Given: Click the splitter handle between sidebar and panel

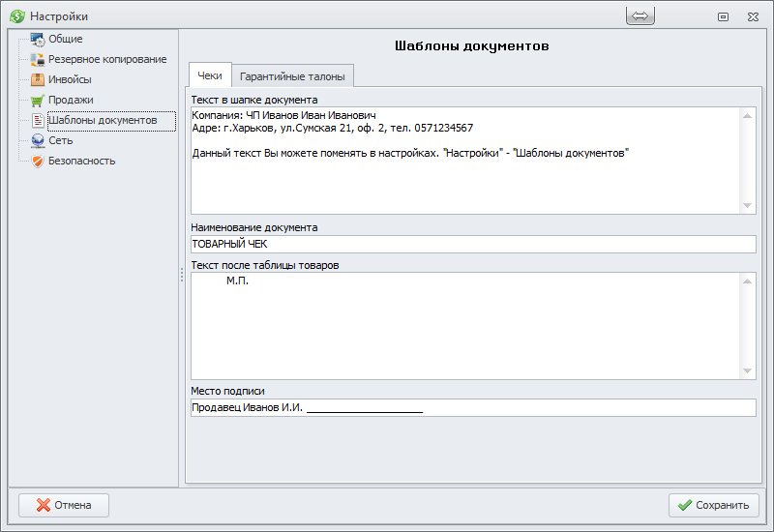Looking at the screenshot, I should pos(181,276).
